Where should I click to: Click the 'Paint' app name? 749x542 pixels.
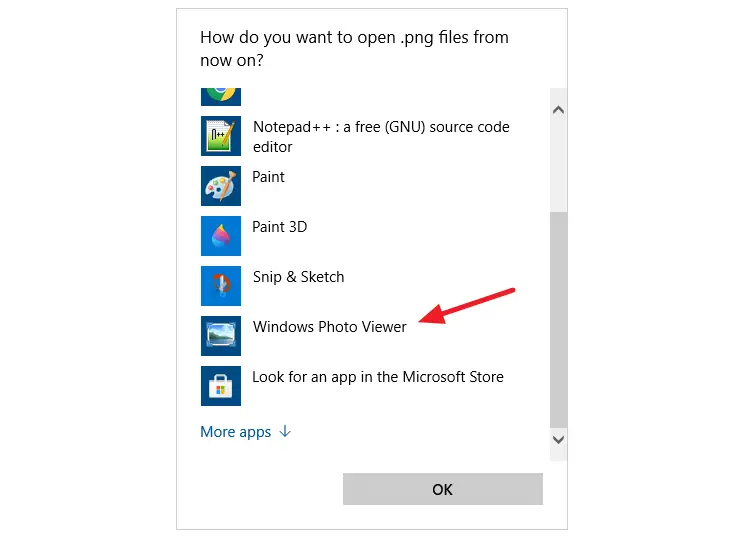tap(268, 177)
